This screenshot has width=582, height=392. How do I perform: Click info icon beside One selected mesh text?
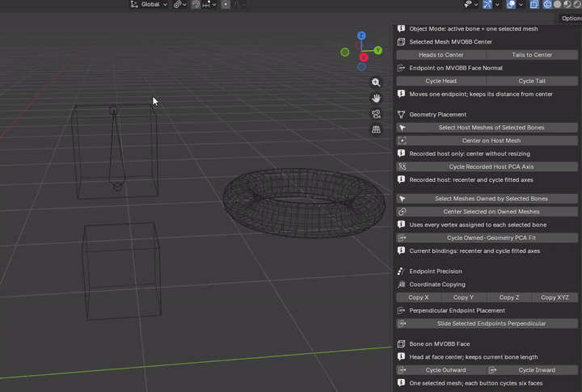(x=401, y=383)
